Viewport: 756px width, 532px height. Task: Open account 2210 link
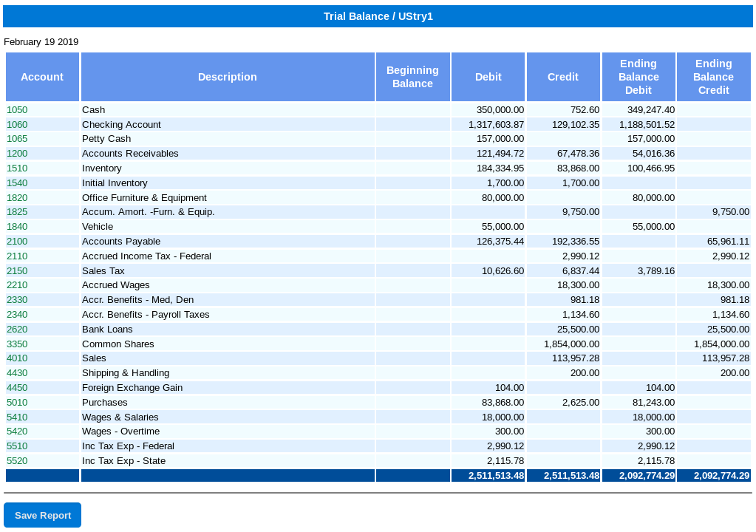tap(17, 285)
